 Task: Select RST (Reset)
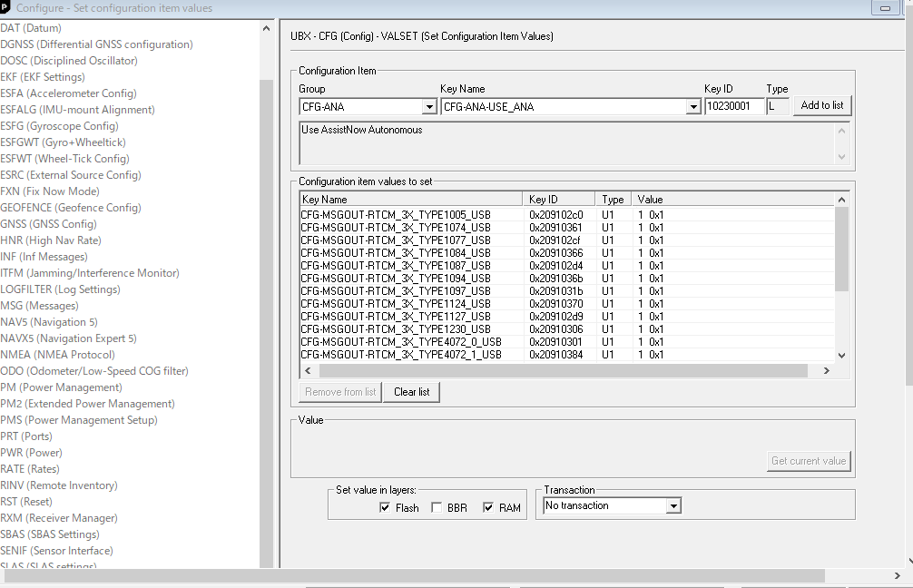click(x=26, y=501)
